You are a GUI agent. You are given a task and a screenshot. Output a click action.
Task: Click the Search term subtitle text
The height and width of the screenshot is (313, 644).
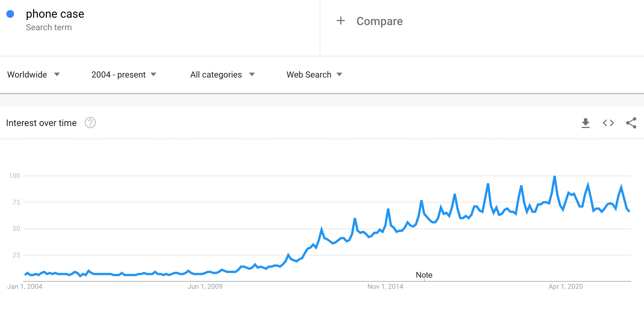[49, 27]
